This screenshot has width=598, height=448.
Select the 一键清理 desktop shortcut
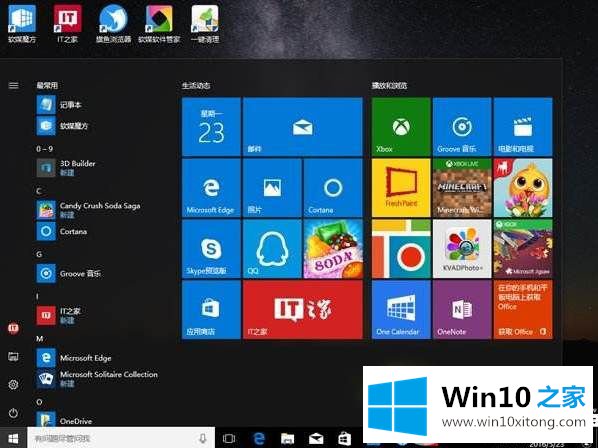click(x=205, y=24)
